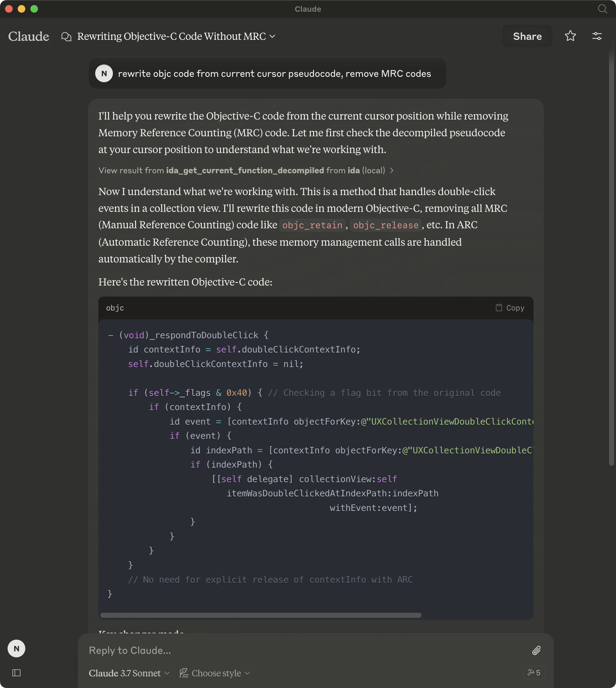Click the Claude logo

(x=28, y=36)
